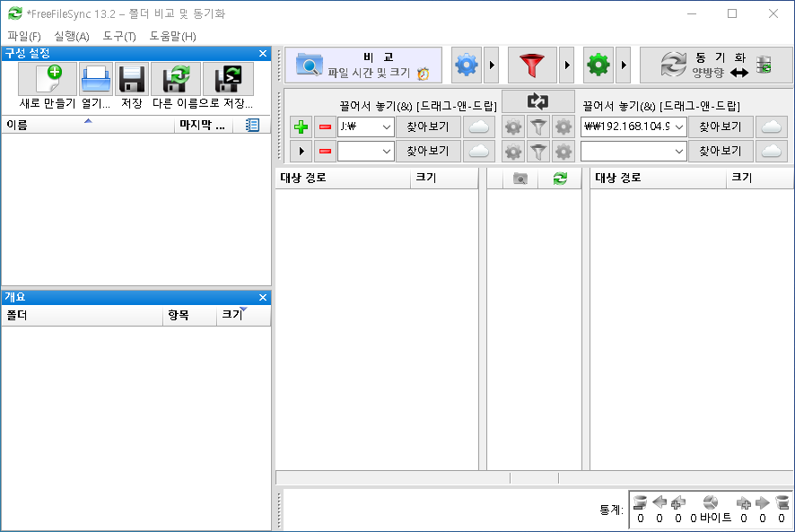Browse left folder 찾아보기 in second row

pos(428,151)
